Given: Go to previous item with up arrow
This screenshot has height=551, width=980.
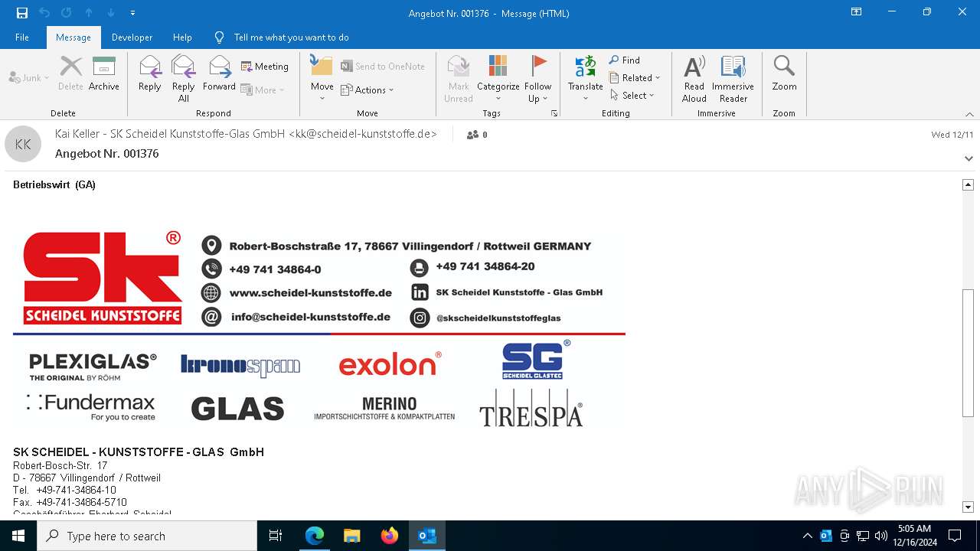Looking at the screenshot, I should click(89, 13).
